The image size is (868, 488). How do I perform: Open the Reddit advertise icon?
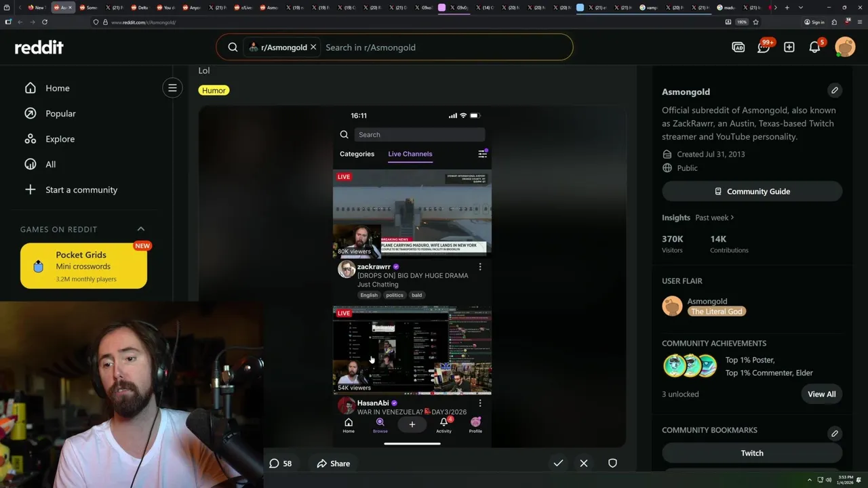738,47
